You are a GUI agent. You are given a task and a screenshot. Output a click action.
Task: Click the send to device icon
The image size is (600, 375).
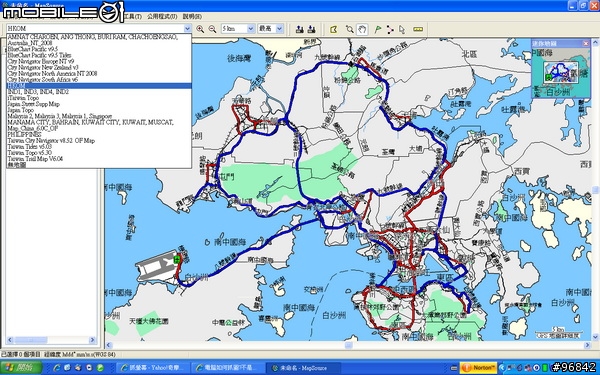coord(300,29)
